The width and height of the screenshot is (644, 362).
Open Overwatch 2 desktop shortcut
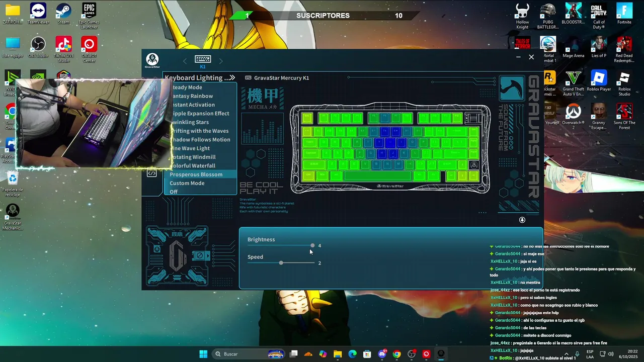(x=573, y=117)
